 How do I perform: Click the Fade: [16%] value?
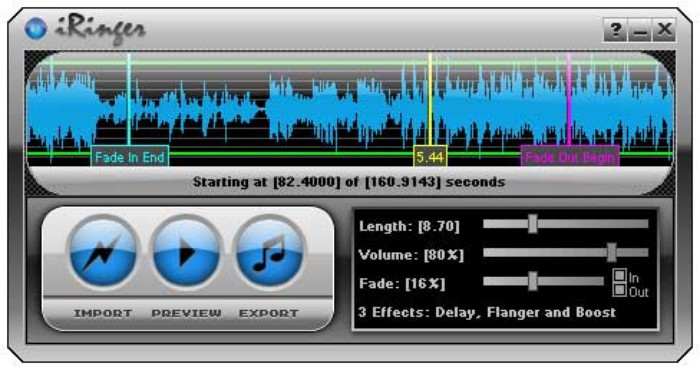point(402,283)
